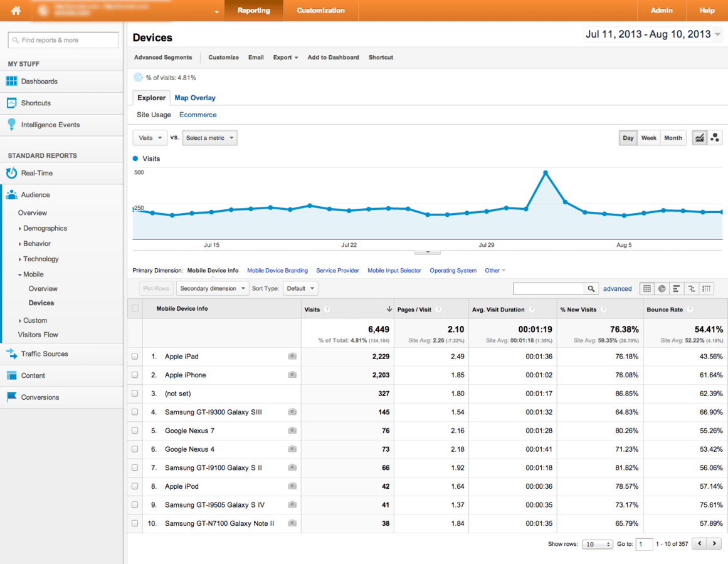The height and width of the screenshot is (564, 728).
Task: Switch to line chart view icon
Action: [x=699, y=138]
